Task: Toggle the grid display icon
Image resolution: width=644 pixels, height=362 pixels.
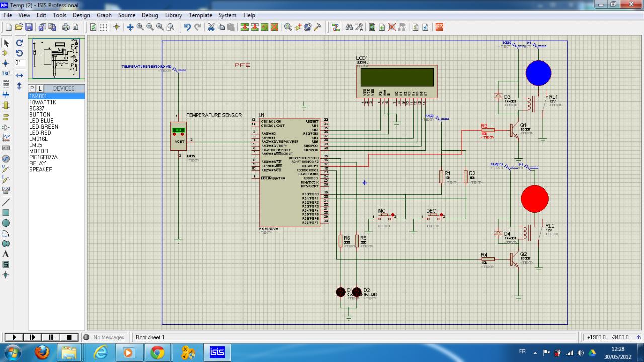Action: [x=103, y=27]
